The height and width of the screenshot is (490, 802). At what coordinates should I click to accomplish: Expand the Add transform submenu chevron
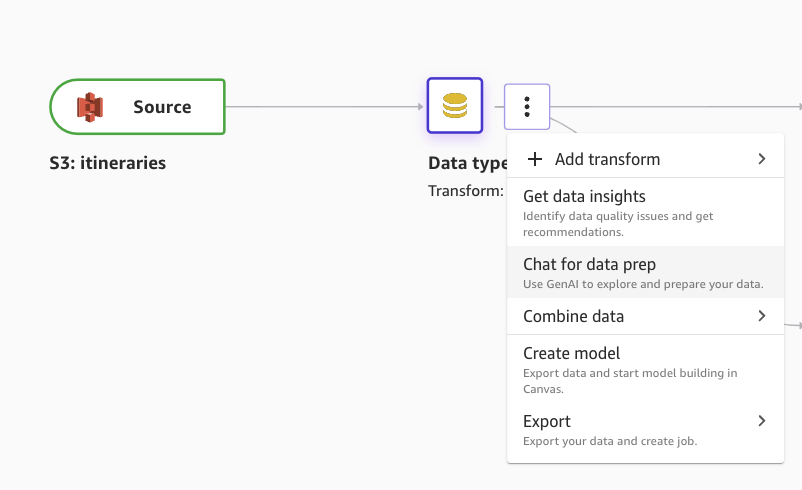[761, 159]
